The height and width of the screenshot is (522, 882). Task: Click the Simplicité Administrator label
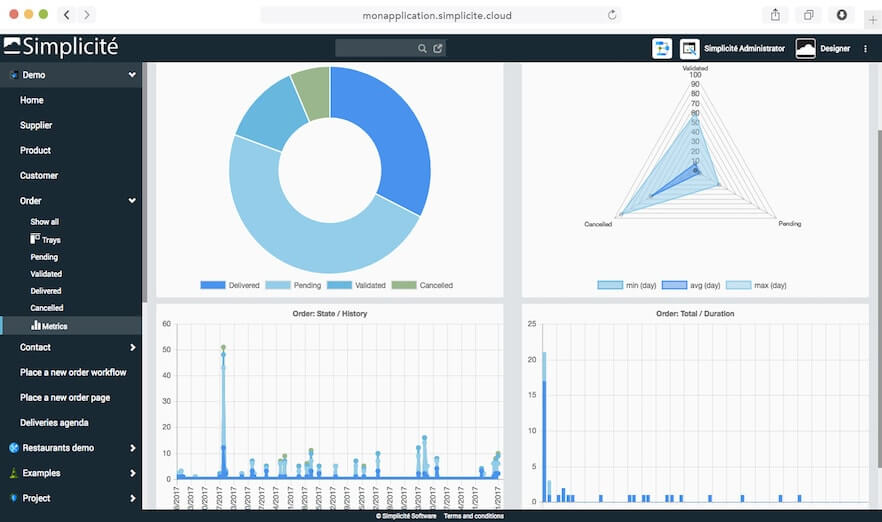(744, 48)
